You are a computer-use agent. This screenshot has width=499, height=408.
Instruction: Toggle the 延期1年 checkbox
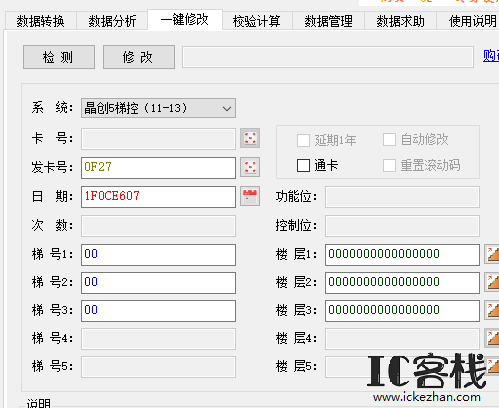pyautogui.click(x=303, y=140)
